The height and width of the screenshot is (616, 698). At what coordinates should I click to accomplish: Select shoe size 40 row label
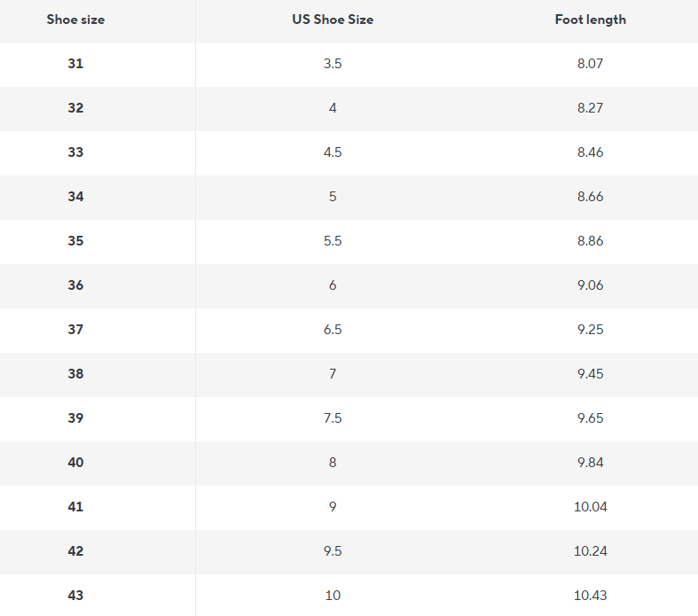(x=75, y=463)
